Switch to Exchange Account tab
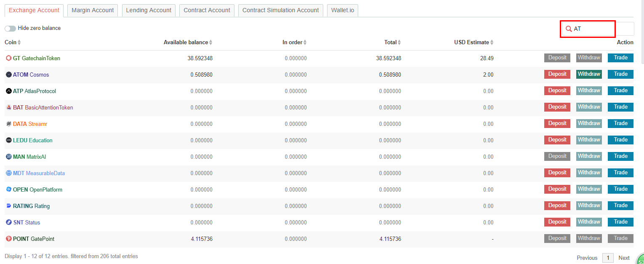644x264 pixels. [x=34, y=11]
